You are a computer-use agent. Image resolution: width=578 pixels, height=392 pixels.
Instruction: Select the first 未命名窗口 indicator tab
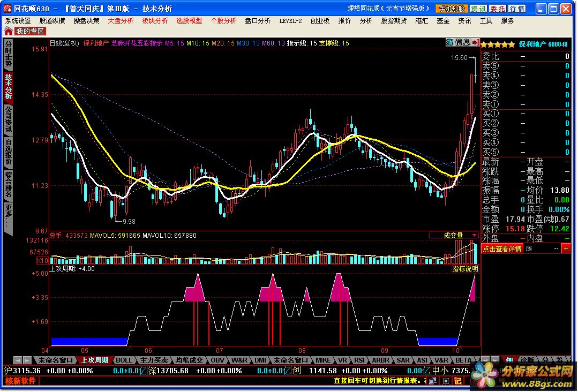(x=56, y=360)
